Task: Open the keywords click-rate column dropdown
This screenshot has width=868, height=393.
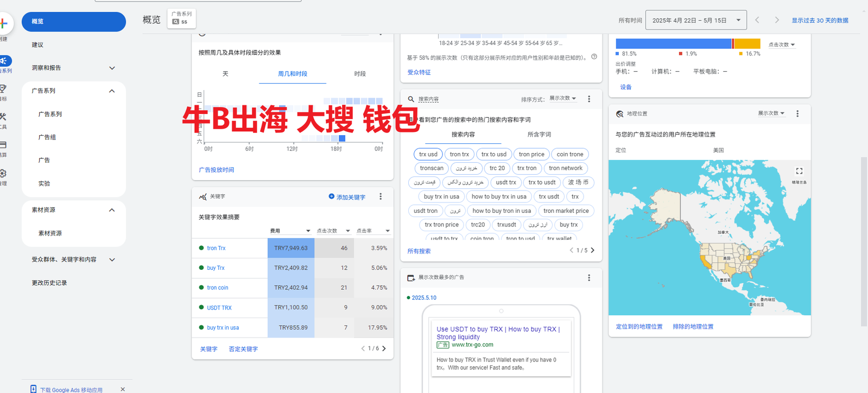Action: tap(373, 231)
